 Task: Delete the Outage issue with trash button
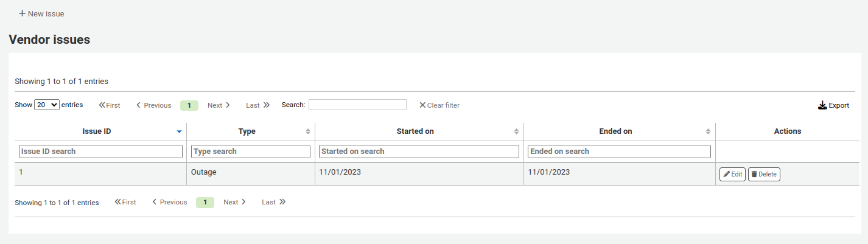pyautogui.click(x=764, y=174)
